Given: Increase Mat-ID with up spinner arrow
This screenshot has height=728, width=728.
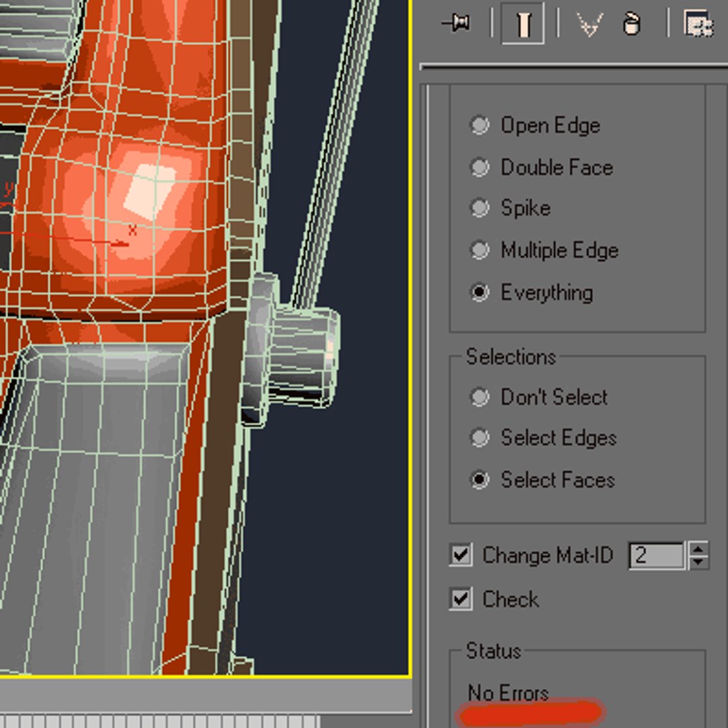Looking at the screenshot, I should tap(699, 549).
